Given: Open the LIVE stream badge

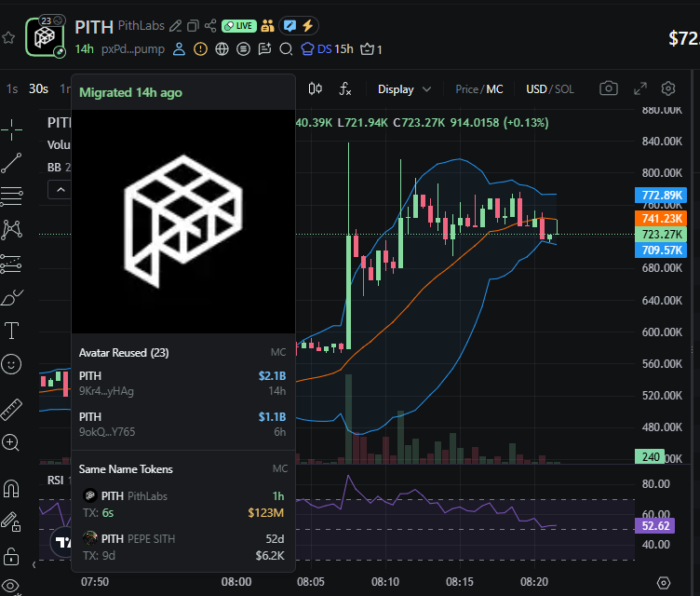Looking at the screenshot, I should [x=239, y=26].
